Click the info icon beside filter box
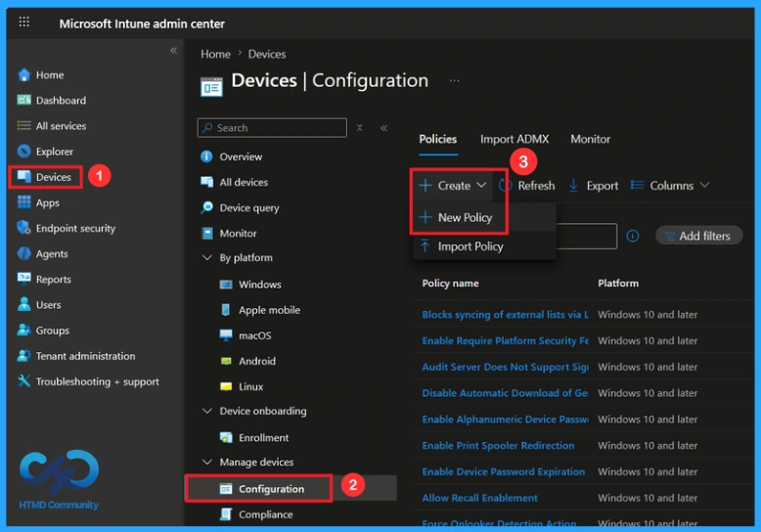Viewport: 761px width, 532px height. (633, 236)
